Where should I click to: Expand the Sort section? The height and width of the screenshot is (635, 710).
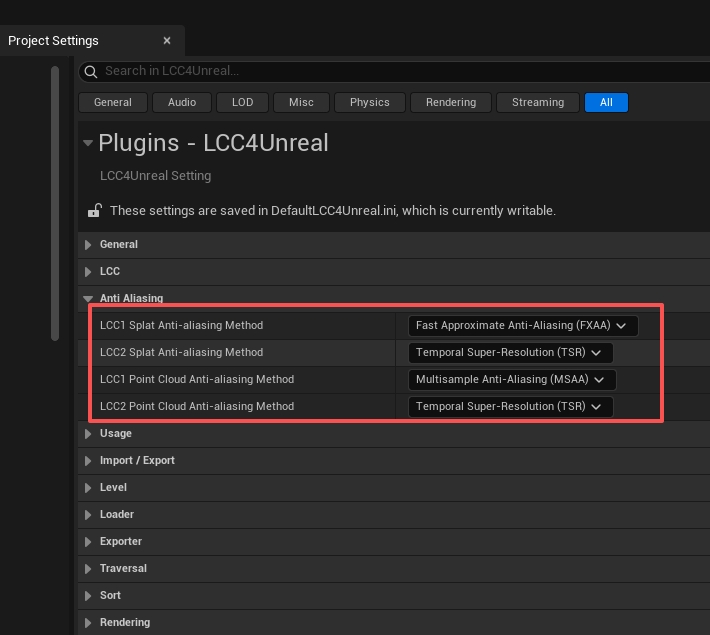(x=88, y=596)
